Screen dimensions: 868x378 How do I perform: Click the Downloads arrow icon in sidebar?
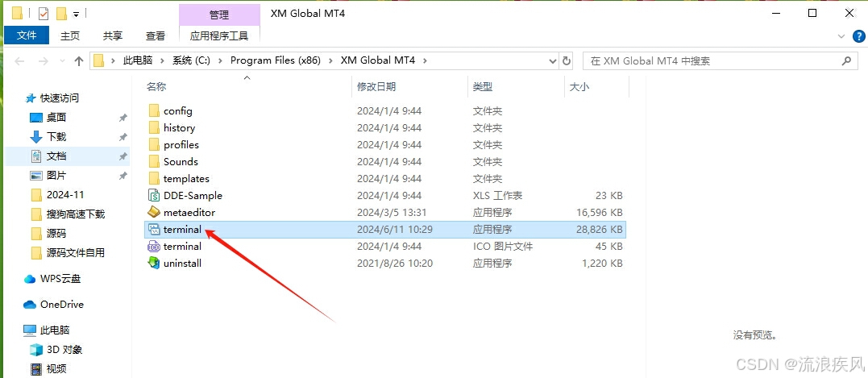[36, 137]
